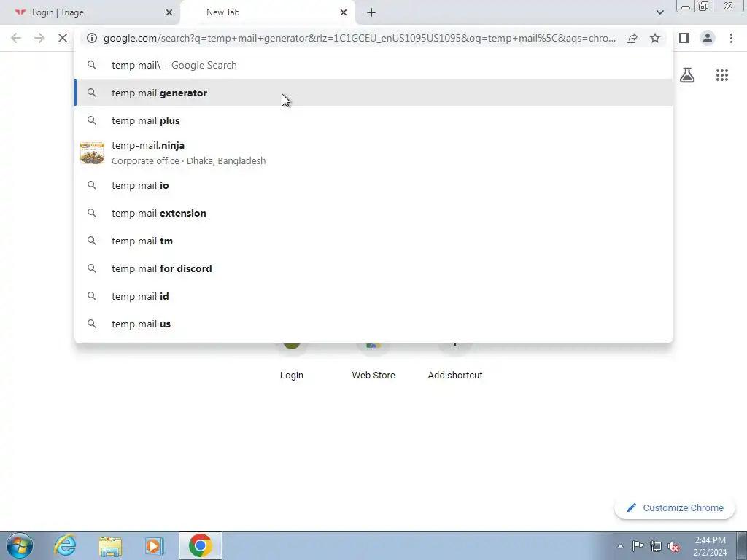Open Search Labs flask icon

click(x=687, y=75)
